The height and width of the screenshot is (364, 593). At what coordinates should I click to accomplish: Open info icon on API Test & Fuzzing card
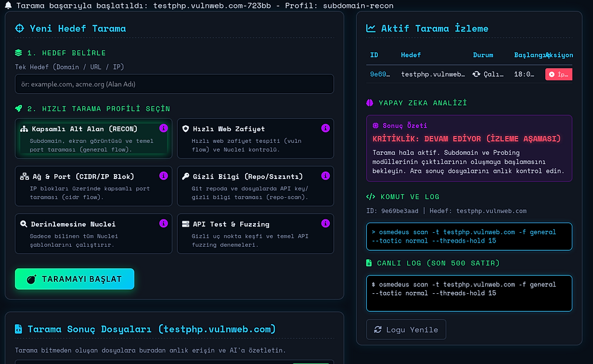click(x=326, y=223)
